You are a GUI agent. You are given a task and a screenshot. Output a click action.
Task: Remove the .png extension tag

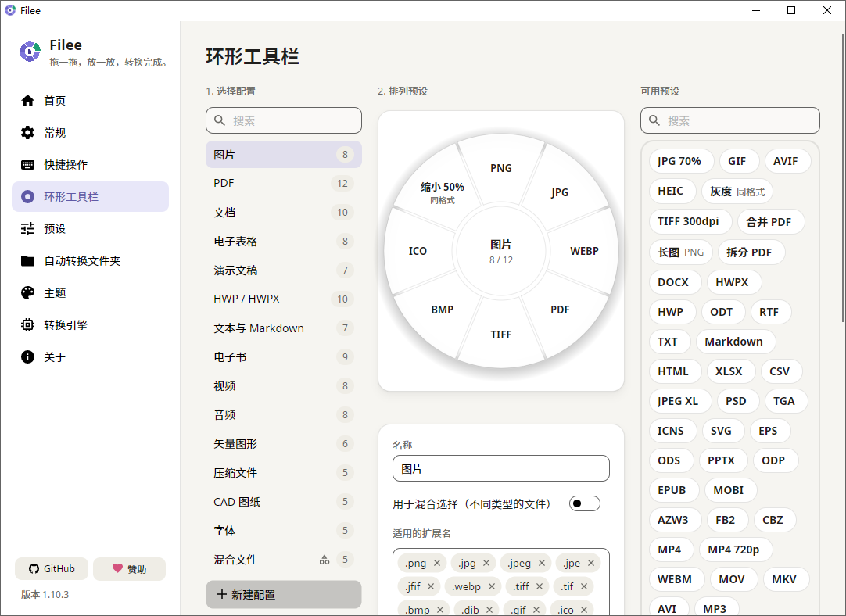pos(437,563)
